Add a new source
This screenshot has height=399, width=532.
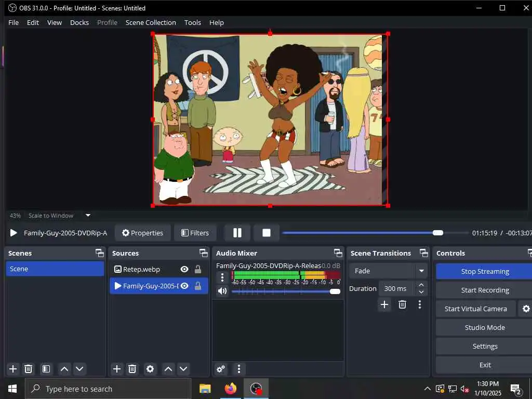point(117,369)
